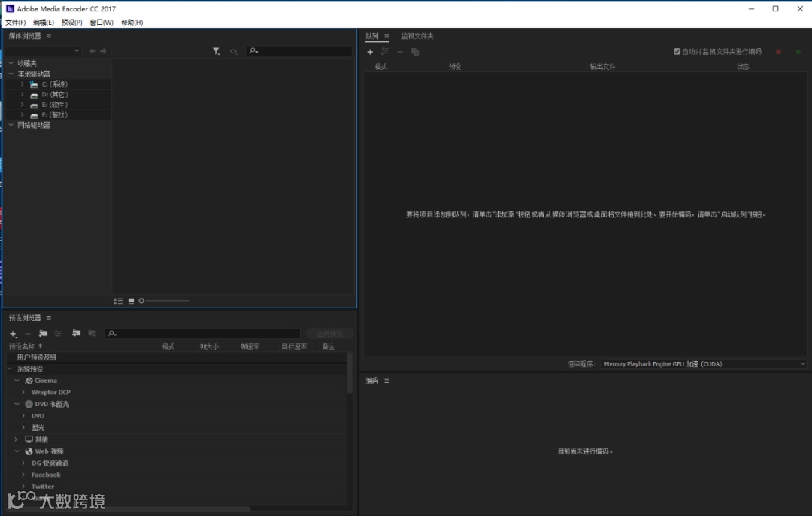Delete the selected preset with the minus
812x516 pixels.
[x=28, y=334]
